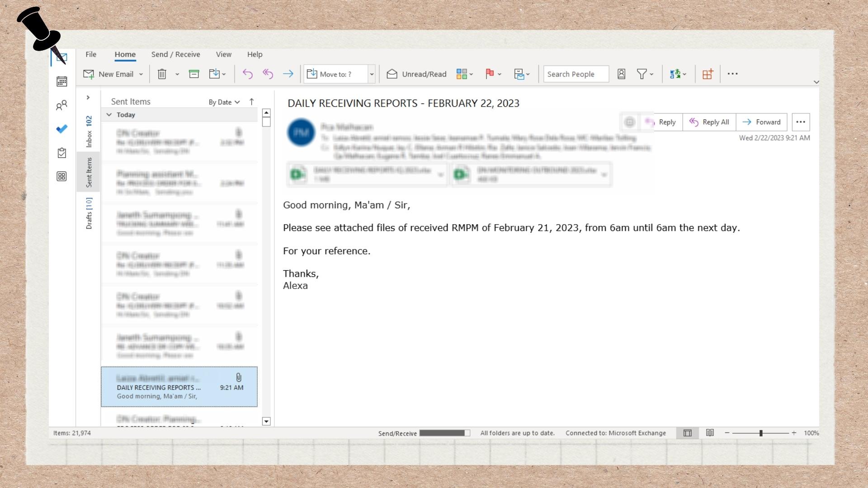Click the Archive icon in the toolbar
868x488 pixels.
[x=194, y=74]
